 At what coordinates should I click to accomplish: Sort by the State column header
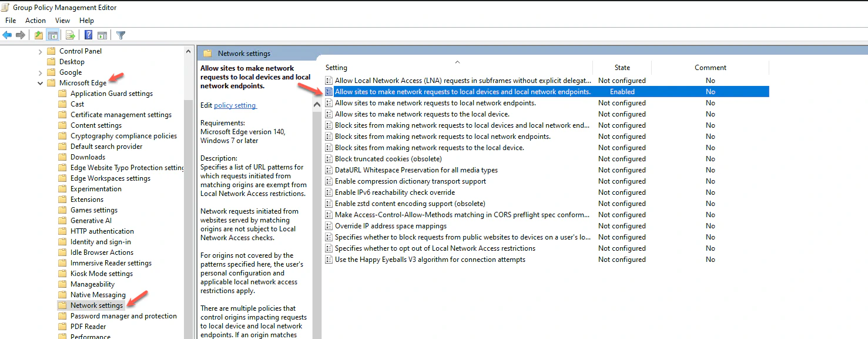tap(622, 67)
